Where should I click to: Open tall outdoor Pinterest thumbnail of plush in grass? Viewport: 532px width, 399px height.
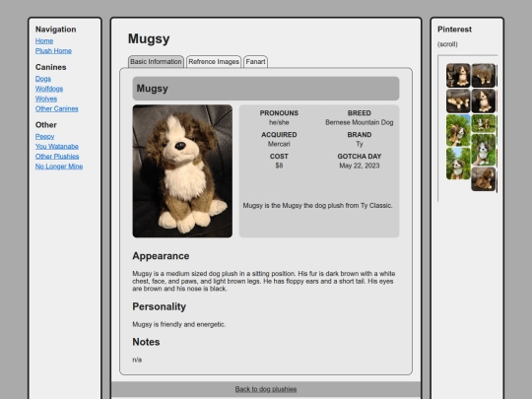pyautogui.click(x=458, y=130)
